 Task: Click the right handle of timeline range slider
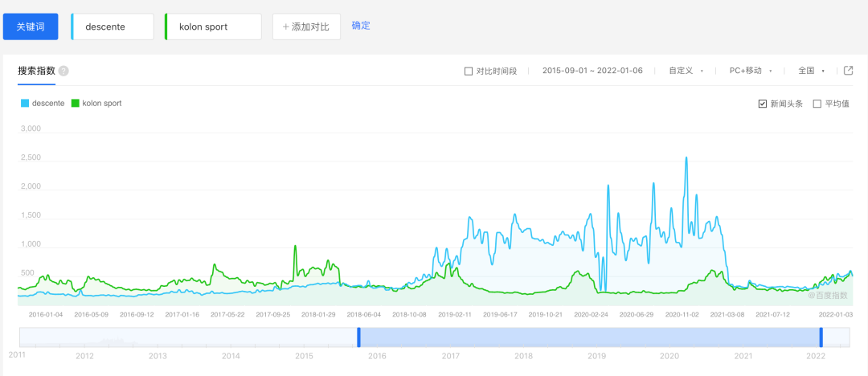tap(821, 338)
